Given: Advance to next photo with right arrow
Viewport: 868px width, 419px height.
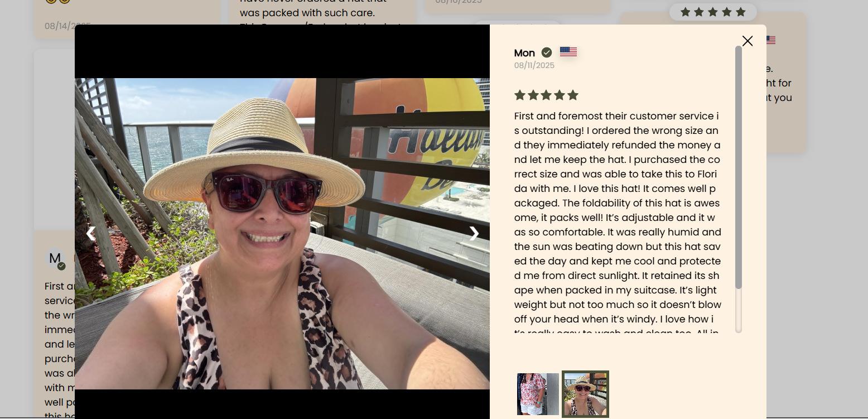Looking at the screenshot, I should 474,233.
